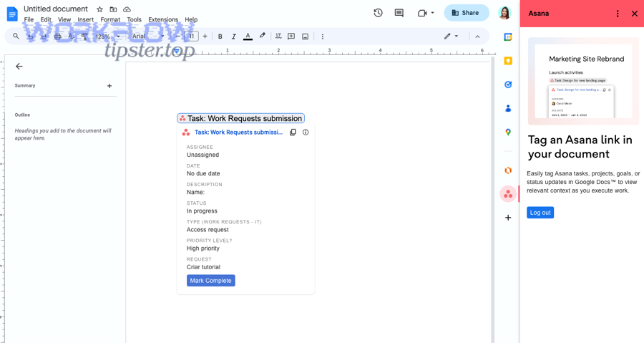Click the 'Access request' type text
Screen dimensions: 644x343
coord(208,230)
